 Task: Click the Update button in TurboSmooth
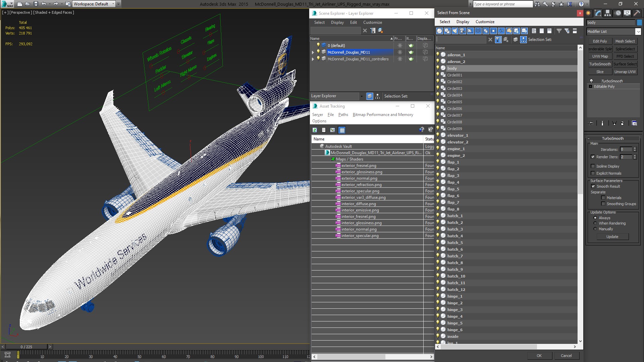click(612, 237)
